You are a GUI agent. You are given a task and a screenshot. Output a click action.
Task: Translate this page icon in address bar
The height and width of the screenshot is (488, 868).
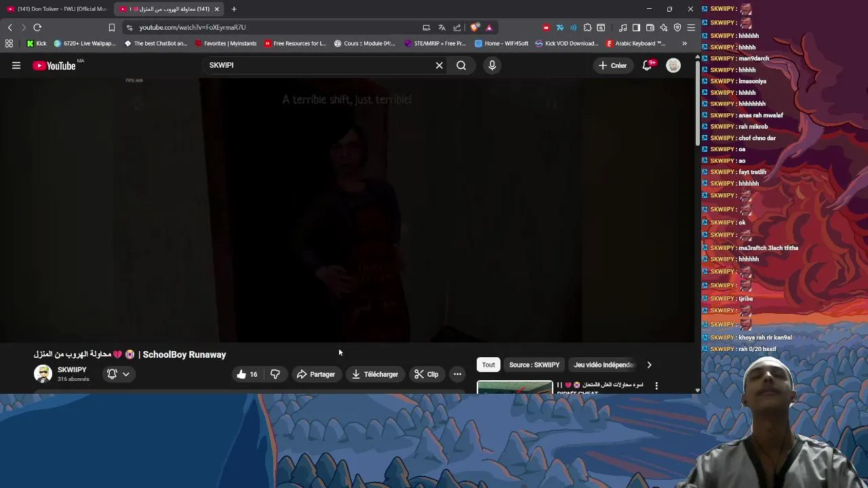pyautogui.click(x=441, y=27)
